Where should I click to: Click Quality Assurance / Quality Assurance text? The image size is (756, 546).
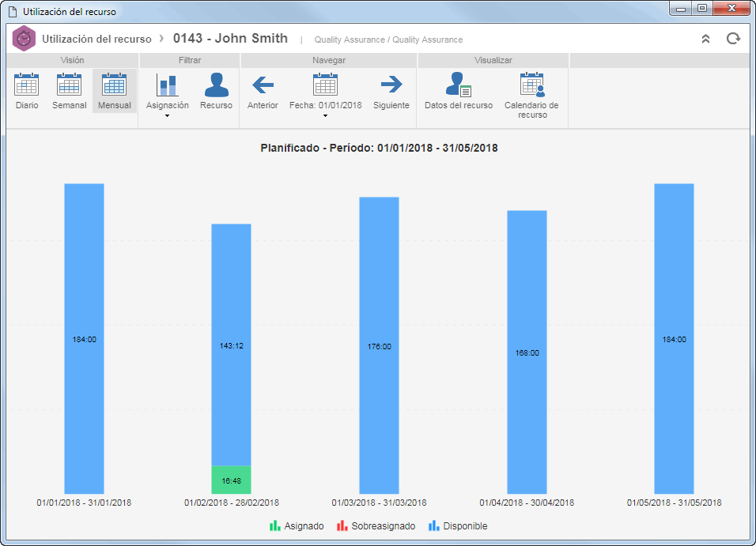pyautogui.click(x=388, y=40)
